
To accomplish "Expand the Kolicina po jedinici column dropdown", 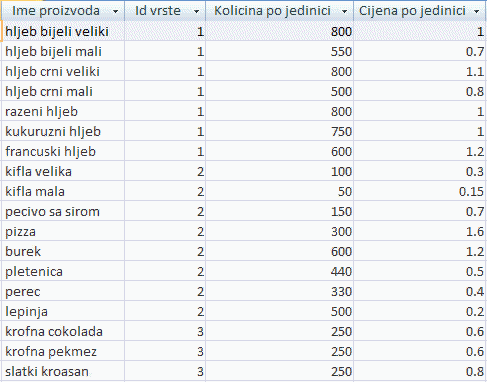I will click(344, 12).
